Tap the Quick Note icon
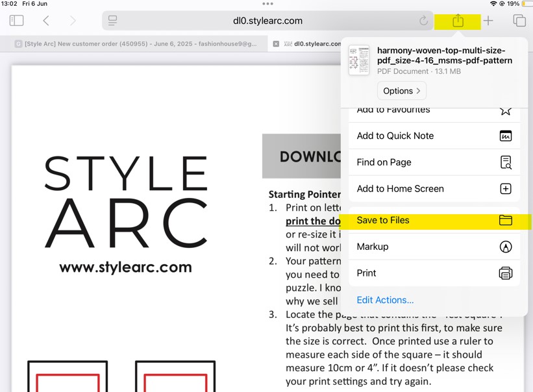533x392 pixels. point(506,136)
